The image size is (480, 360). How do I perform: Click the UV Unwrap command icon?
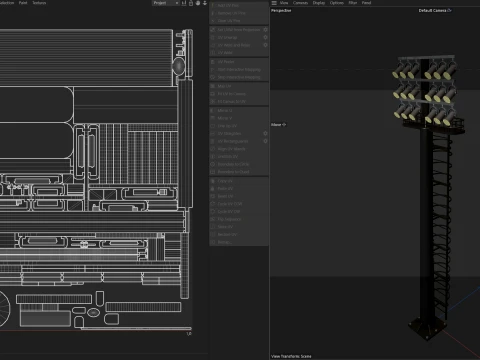213,37
